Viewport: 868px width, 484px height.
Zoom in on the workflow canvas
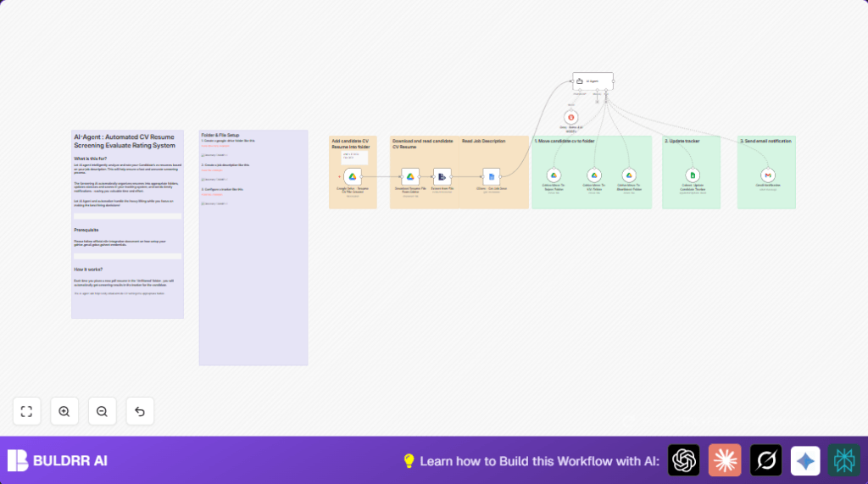pos(64,411)
